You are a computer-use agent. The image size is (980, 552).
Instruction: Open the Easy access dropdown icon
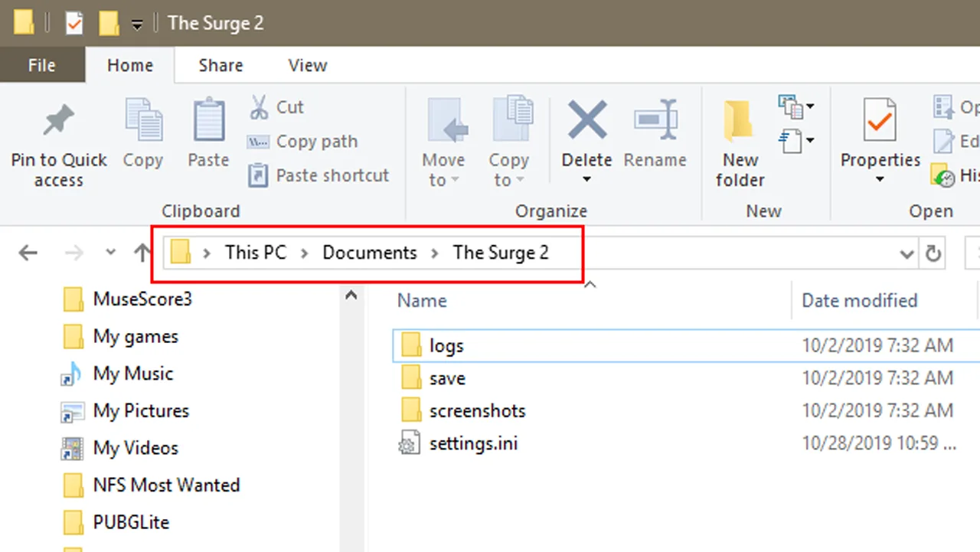796,141
